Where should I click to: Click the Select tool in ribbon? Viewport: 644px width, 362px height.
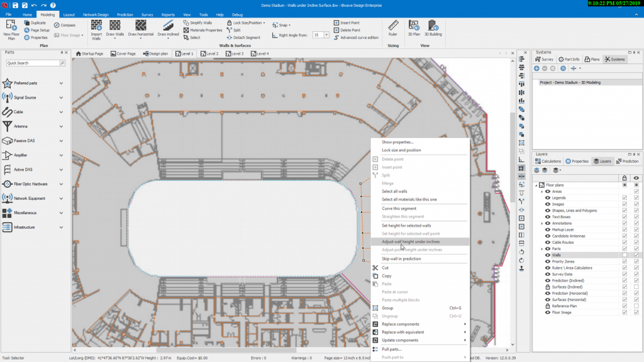(x=192, y=37)
